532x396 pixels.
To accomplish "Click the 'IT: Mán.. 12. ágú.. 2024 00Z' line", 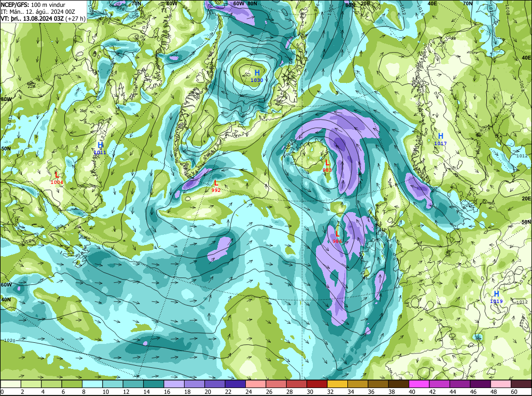I will pyautogui.click(x=38, y=12).
